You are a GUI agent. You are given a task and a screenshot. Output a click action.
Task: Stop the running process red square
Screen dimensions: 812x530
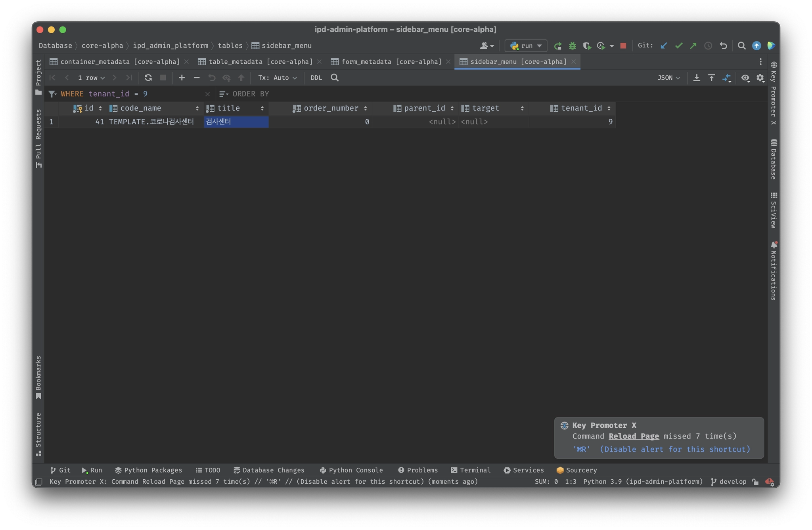[623, 46]
